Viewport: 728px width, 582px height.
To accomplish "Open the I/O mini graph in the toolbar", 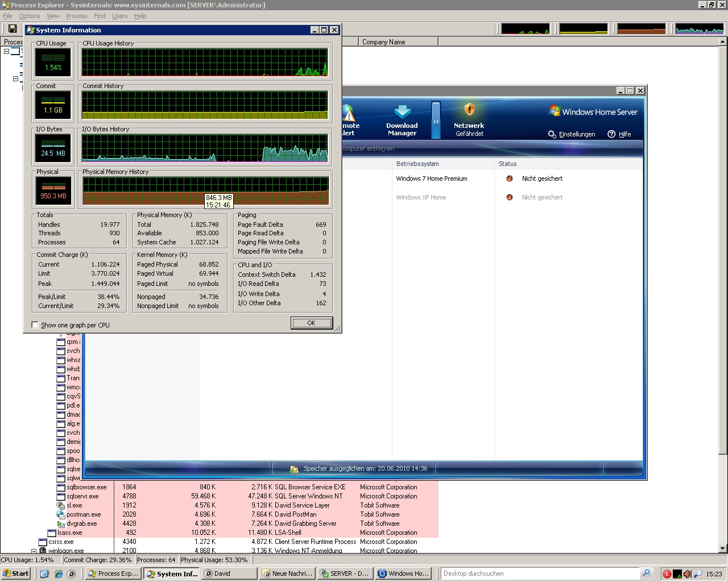I will tap(700, 28).
